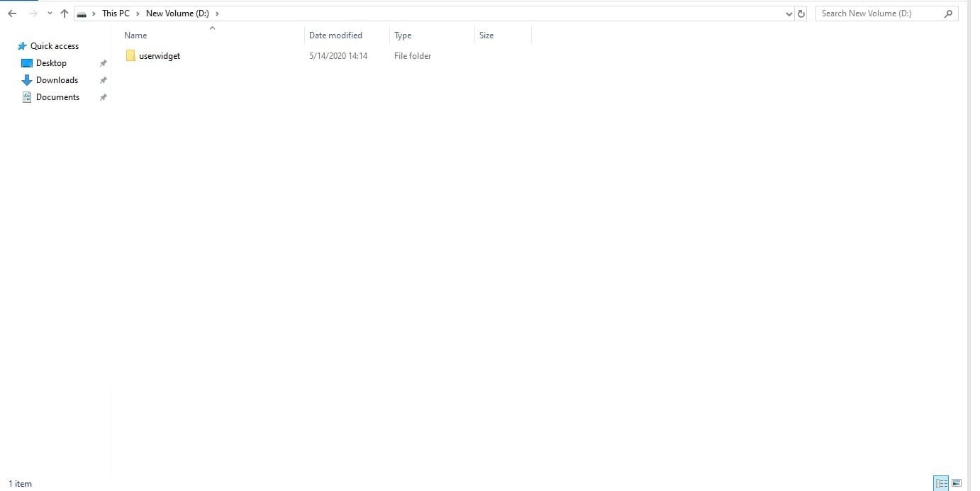Click the Back navigation arrow
The height and width of the screenshot is (491, 980).
coord(12,13)
